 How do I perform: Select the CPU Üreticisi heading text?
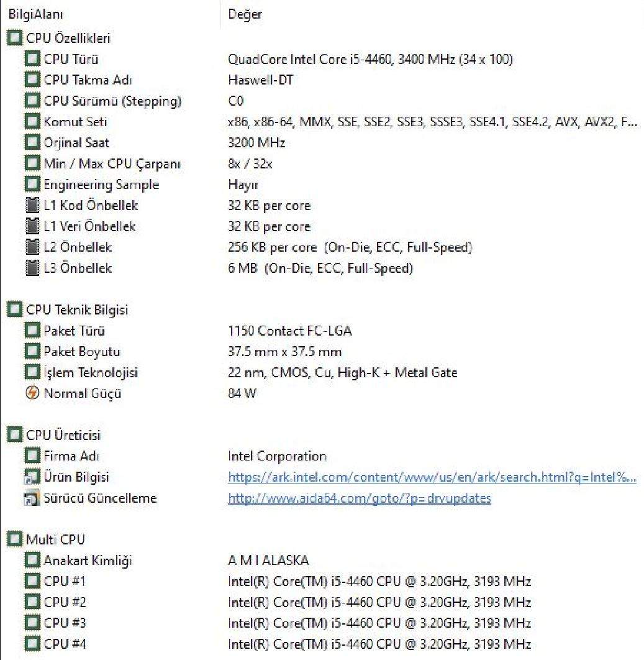63,435
